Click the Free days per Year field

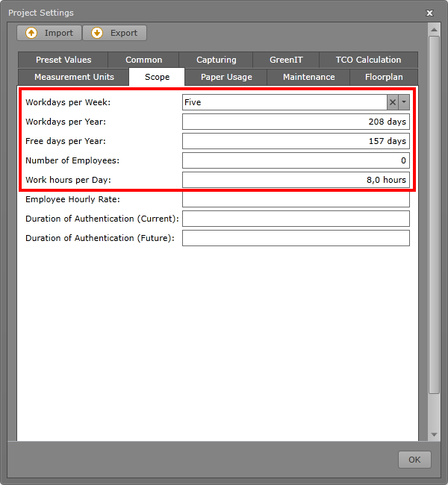coord(296,141)
